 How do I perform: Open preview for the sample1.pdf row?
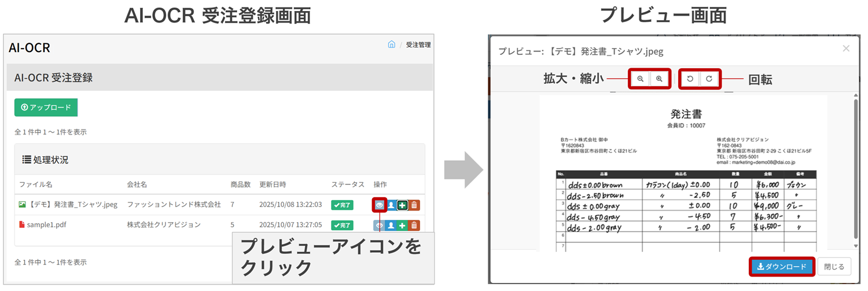(380, 225)
